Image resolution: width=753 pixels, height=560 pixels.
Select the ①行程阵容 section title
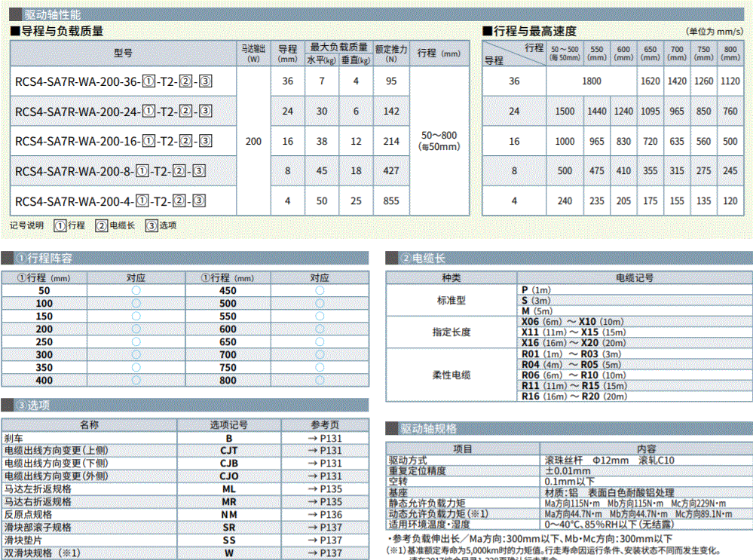(x=44, y=259)
